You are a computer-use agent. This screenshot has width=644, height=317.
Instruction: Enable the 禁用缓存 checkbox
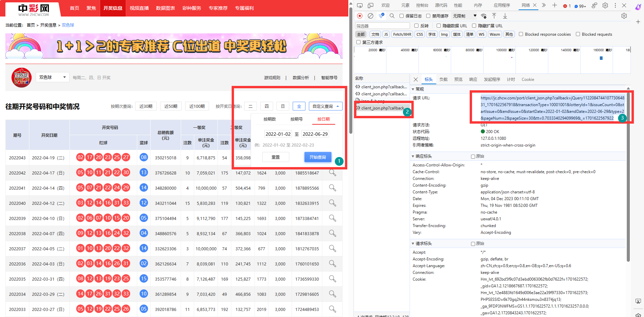pos(428,16)
